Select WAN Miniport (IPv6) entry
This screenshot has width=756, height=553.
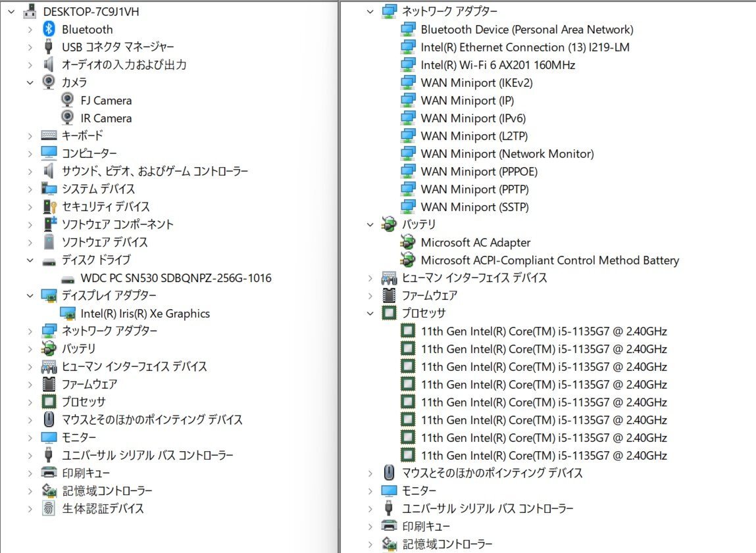(x=473, y=118)
